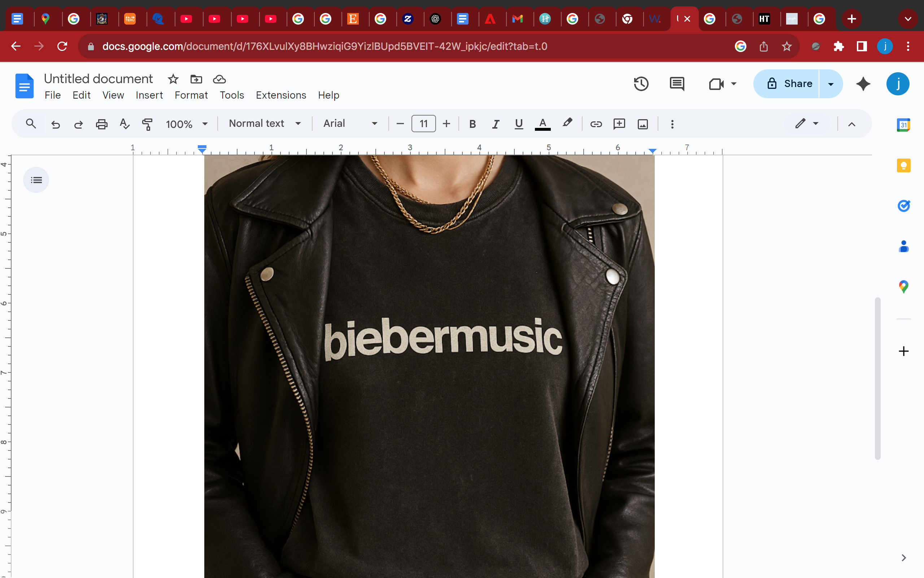Open the Google Docs home icon
Viewport: 924px width, 578px height.
(x=25, y=86)
